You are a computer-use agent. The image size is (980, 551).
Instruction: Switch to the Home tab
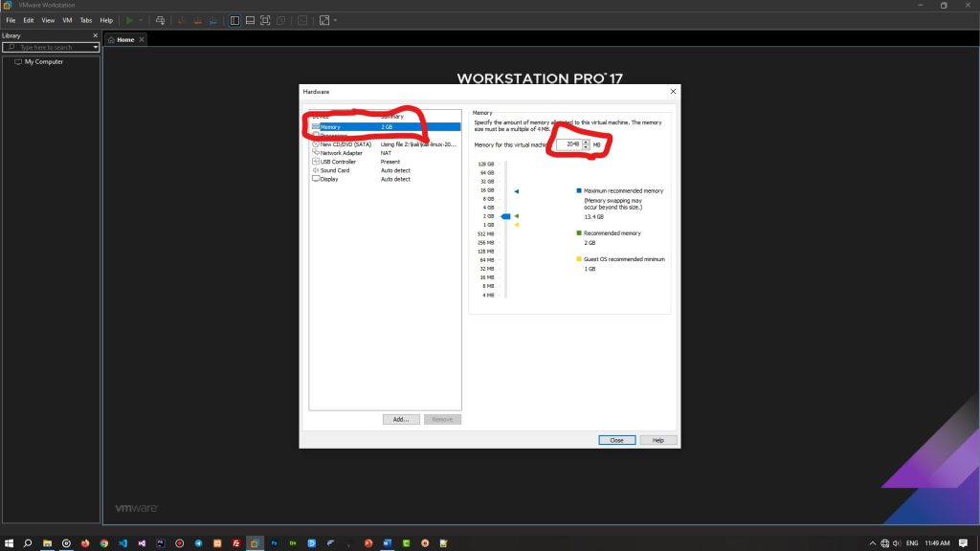[x=124, y=39]
